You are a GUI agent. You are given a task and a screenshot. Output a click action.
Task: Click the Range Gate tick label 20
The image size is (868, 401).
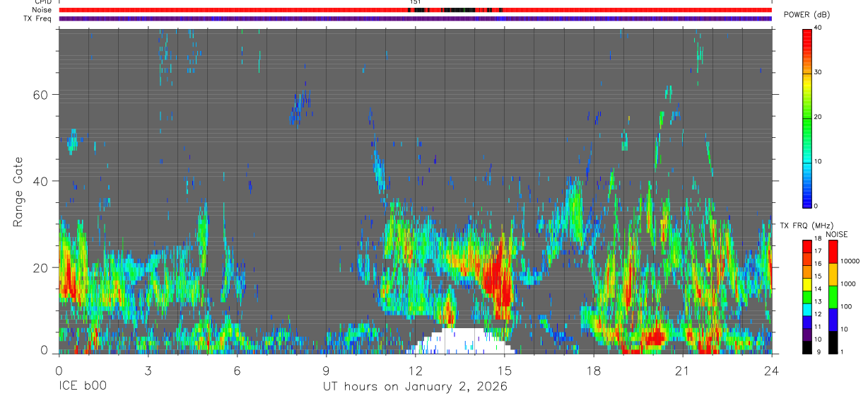click(x=41, y=267)
